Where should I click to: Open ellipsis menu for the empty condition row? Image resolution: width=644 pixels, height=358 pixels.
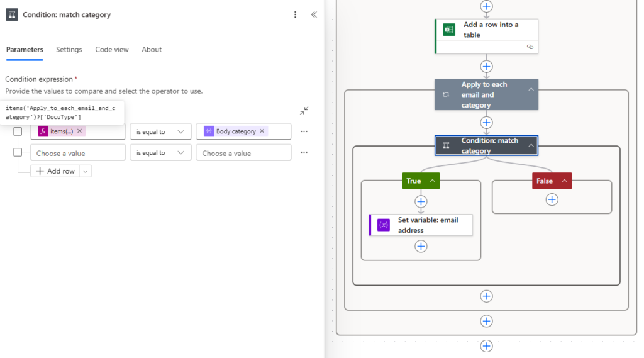304,152
